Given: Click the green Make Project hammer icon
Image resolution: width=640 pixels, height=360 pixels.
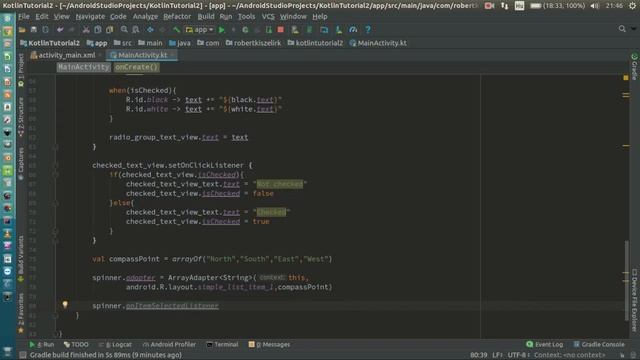Looking at the screenshot, I should coord(176,29).
